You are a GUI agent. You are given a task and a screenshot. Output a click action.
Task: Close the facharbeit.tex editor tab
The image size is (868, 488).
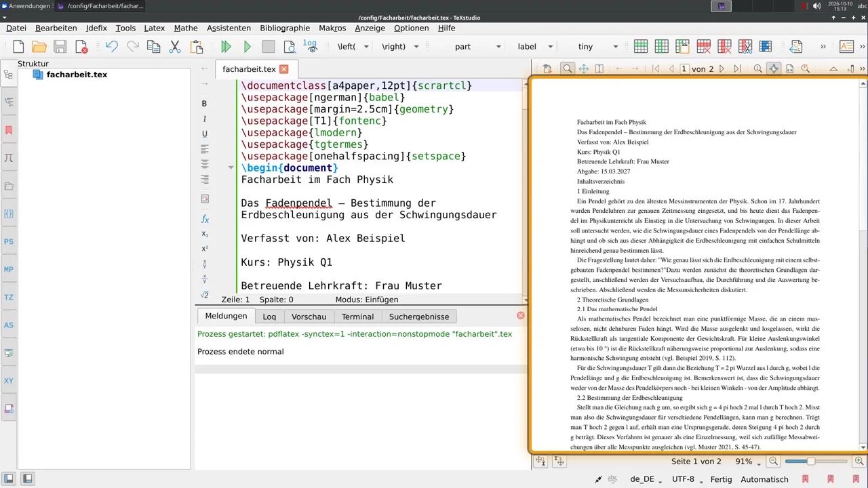coord(284,69)
